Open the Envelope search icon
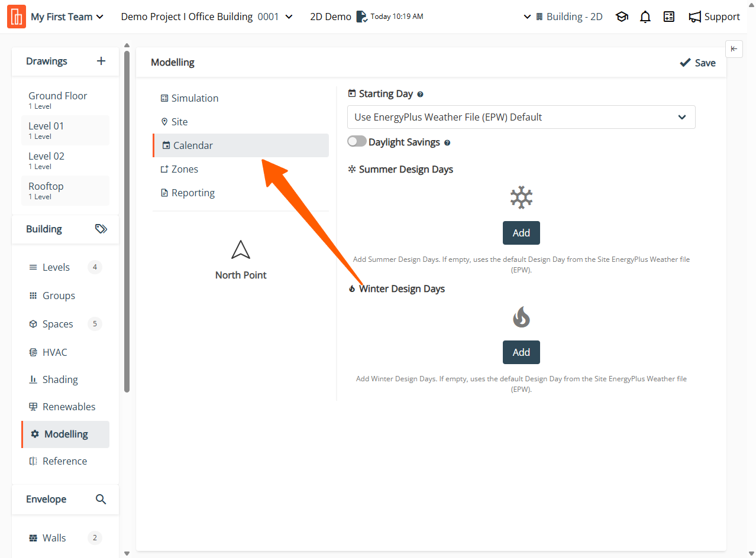 pos(101,499)
